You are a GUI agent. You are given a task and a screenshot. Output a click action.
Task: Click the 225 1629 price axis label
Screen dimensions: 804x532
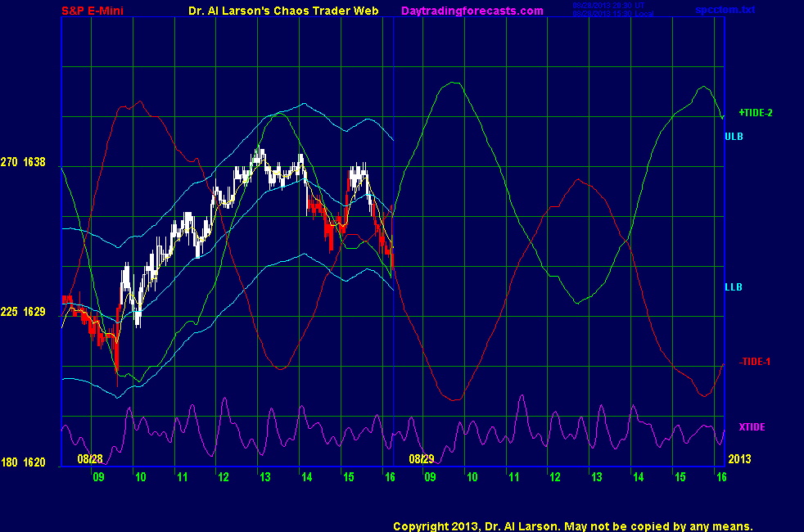coord(23,312)
